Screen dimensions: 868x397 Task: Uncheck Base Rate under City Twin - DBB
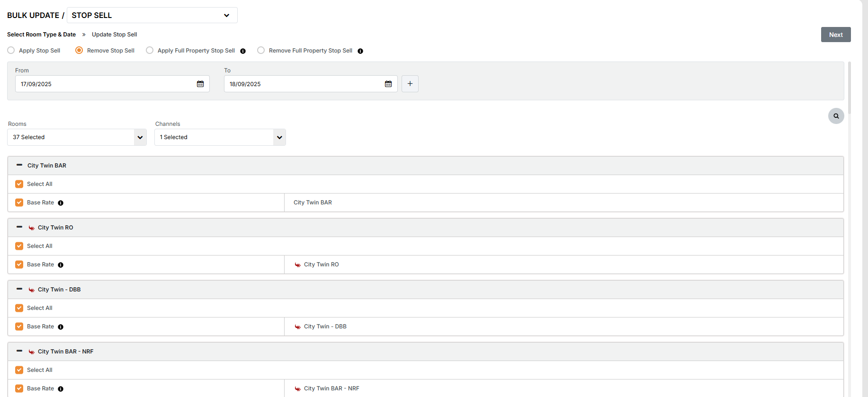point(19,326)
